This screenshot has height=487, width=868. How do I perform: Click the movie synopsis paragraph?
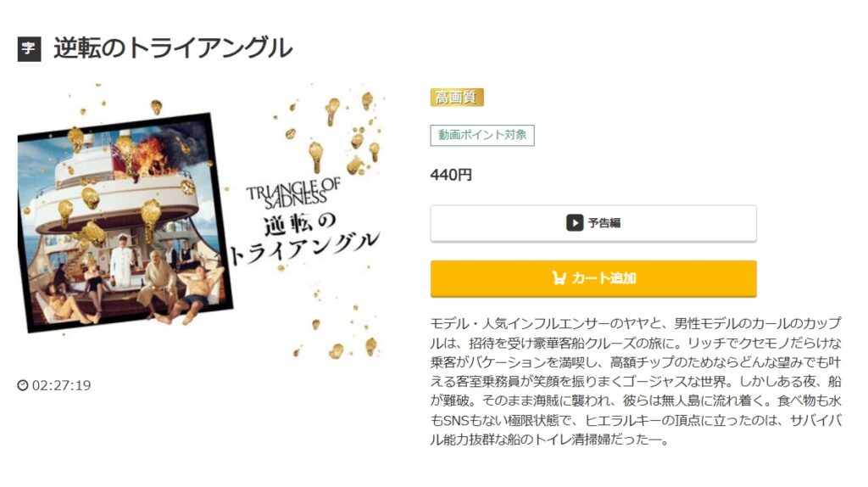(636, 381)
